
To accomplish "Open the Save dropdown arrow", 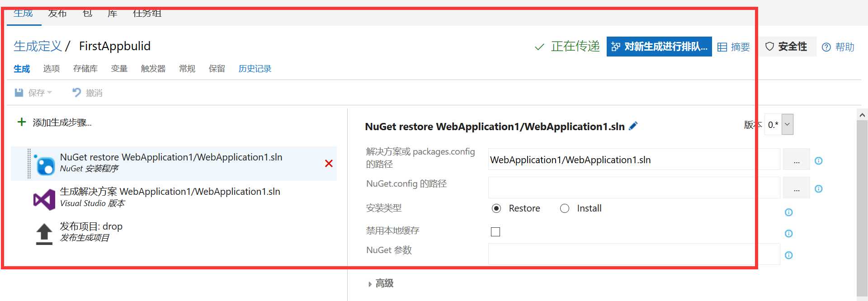I will (49, 93).
